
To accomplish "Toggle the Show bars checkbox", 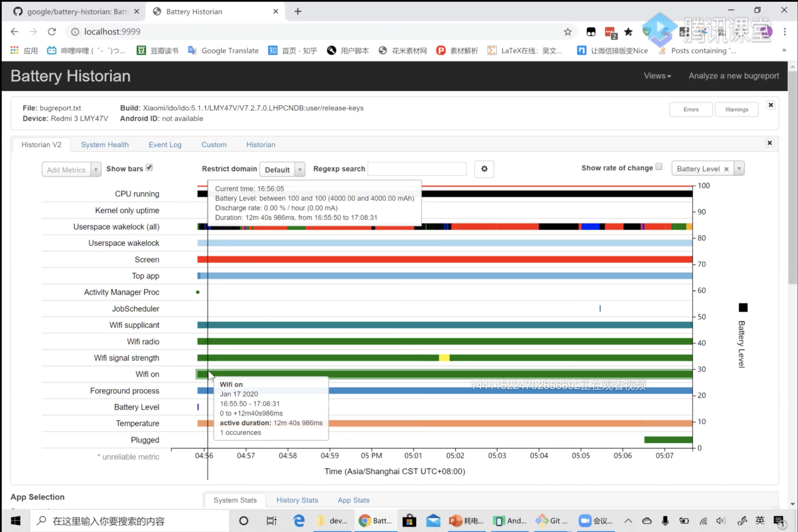I will pyautogui.click(x=149, y=168).
